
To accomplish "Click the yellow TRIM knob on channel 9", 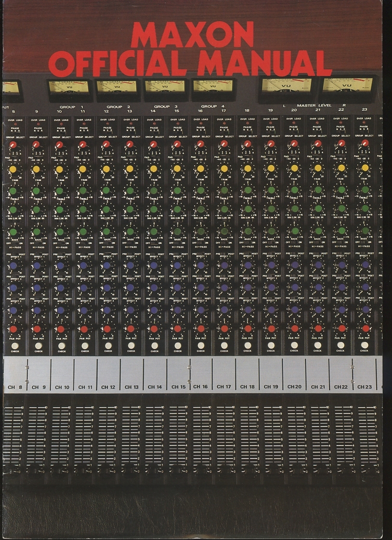I will pyautogui.click(x=36, y=169).
